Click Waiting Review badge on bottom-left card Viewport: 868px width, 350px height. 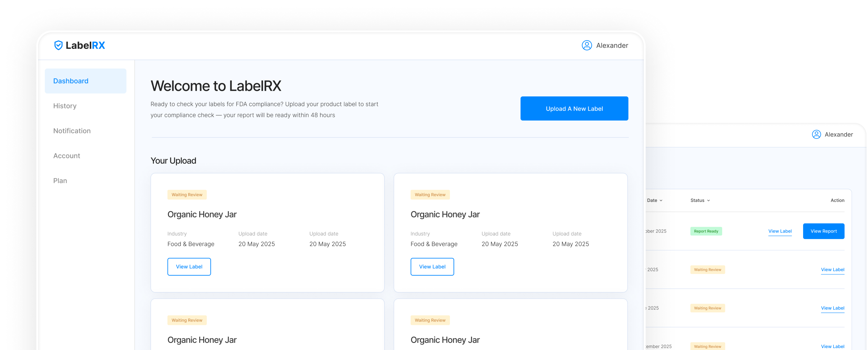click(x=187, y=320)
